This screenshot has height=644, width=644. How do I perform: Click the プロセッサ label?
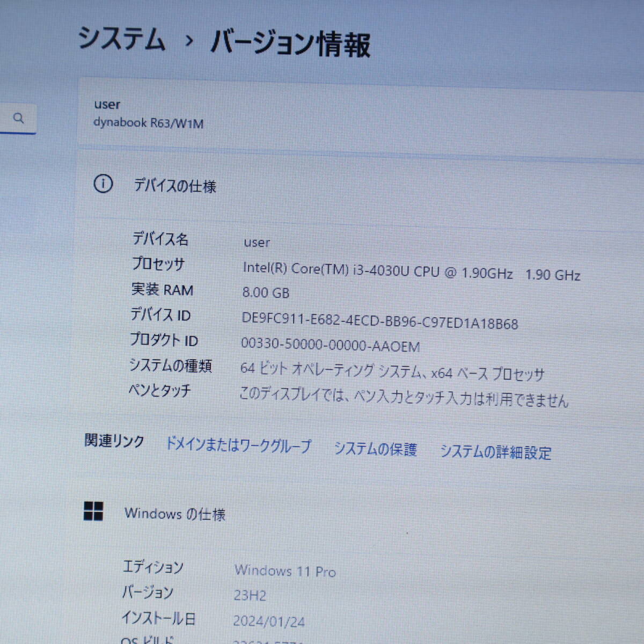pyautogui.click(x=158, y=264)
